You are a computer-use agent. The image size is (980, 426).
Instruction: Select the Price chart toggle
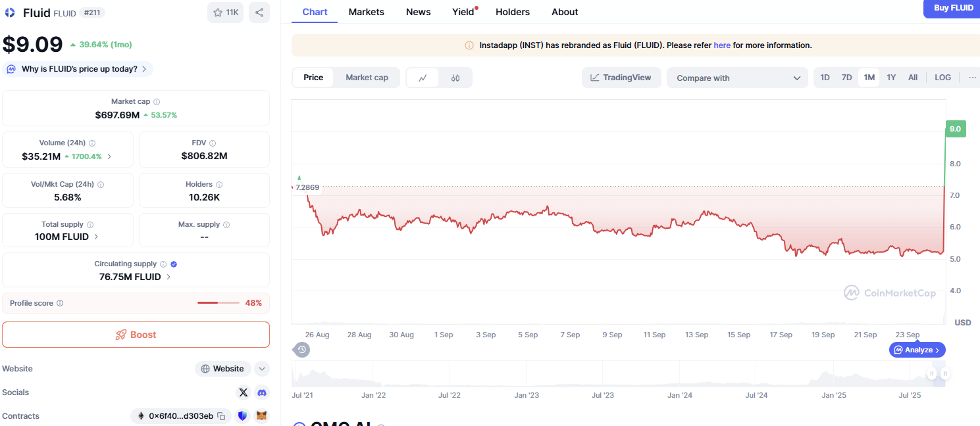[313, 78]
